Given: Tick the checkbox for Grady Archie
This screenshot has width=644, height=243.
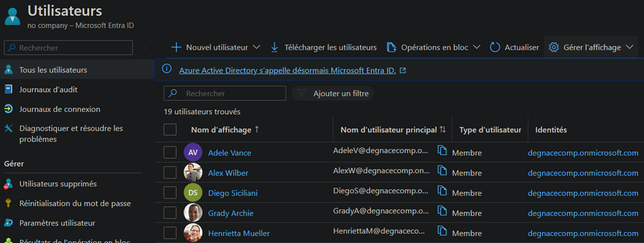Looking at the screenshot, I should [170, 213].
